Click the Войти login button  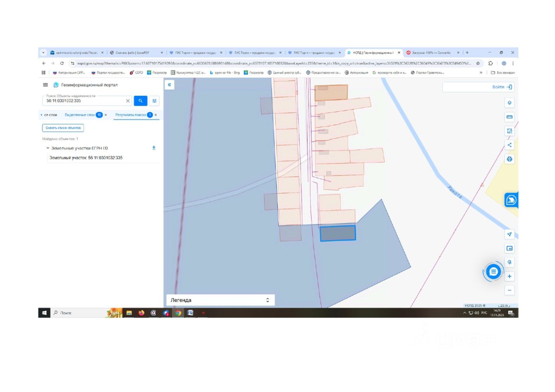(503, 87)
